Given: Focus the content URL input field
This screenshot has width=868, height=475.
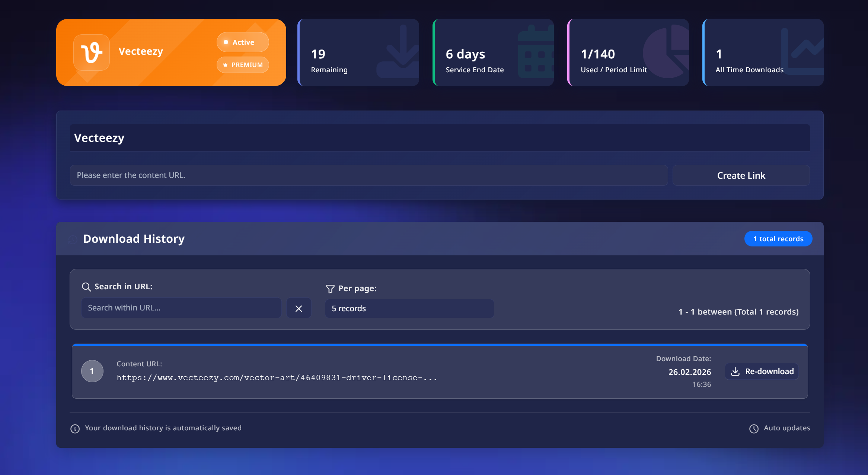Looking at the screenshot, I should pyautogui.click(x=368, y=175).
